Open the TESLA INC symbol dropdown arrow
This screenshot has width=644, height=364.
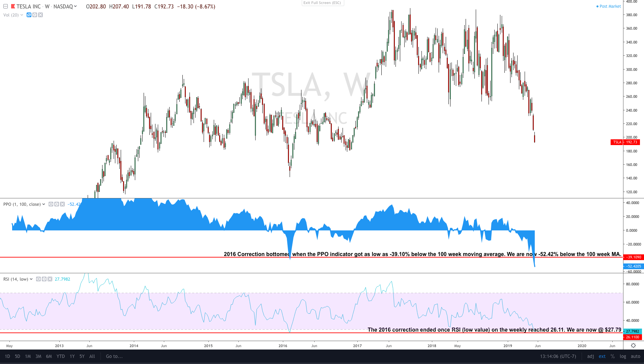(76, 6)
